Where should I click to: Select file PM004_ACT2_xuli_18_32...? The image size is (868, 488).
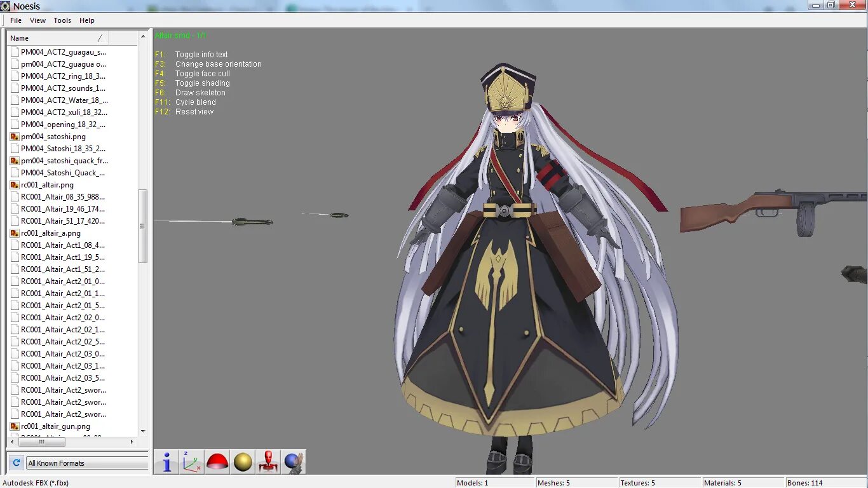coord(64,112)
